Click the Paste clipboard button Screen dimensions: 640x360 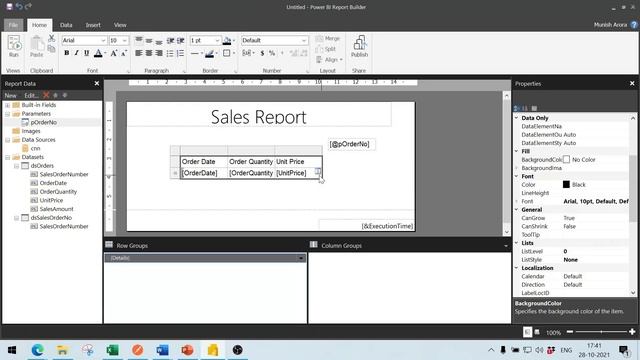click(36, 46)
